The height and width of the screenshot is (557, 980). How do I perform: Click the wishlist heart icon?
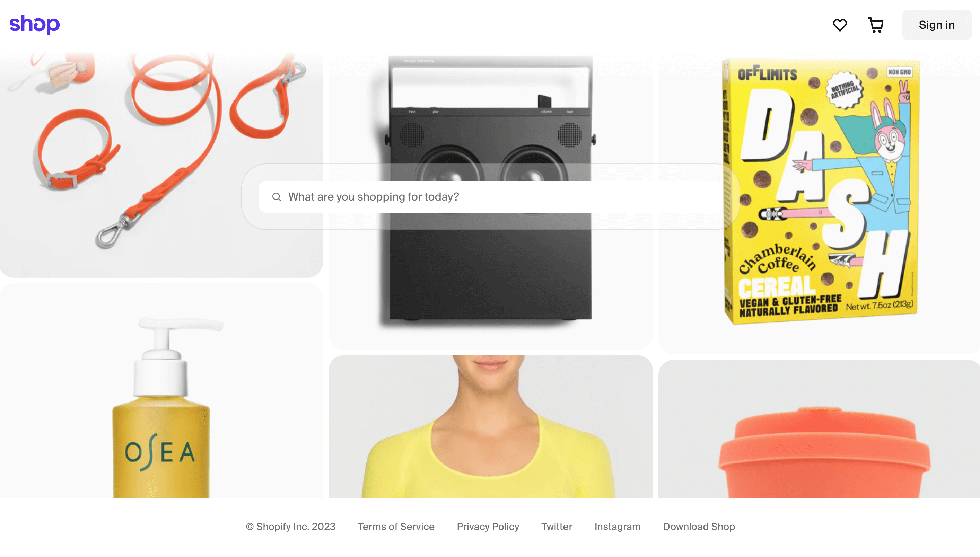click(840, 25)
